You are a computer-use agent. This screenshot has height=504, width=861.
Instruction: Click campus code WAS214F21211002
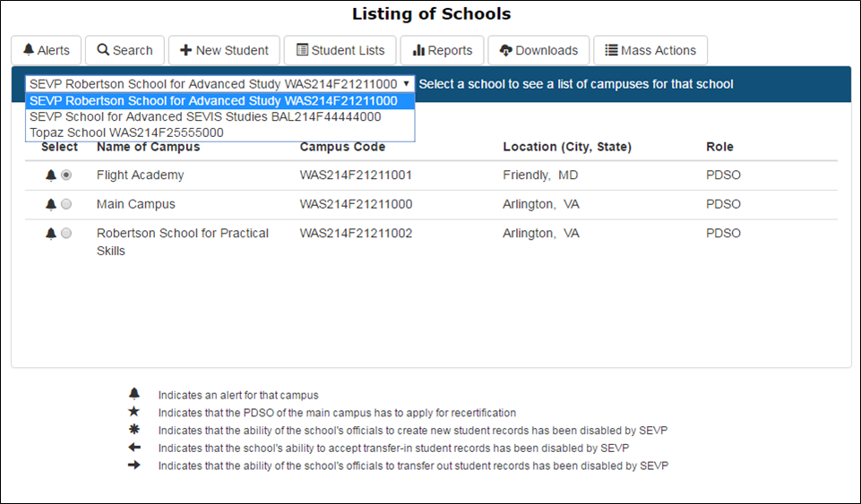coord(356,233)
